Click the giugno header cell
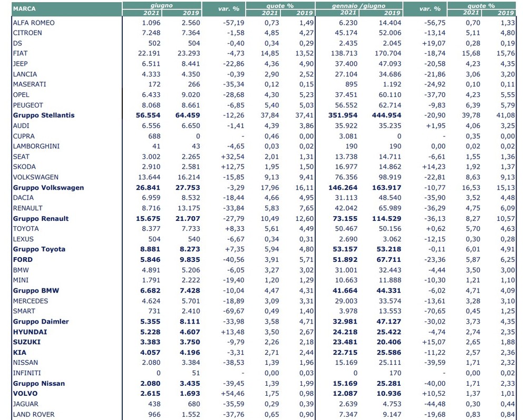 click(162, 6)
